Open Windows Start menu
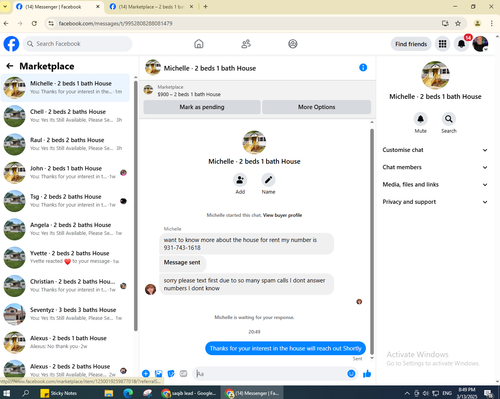500x399 pixels. [7, 393]
